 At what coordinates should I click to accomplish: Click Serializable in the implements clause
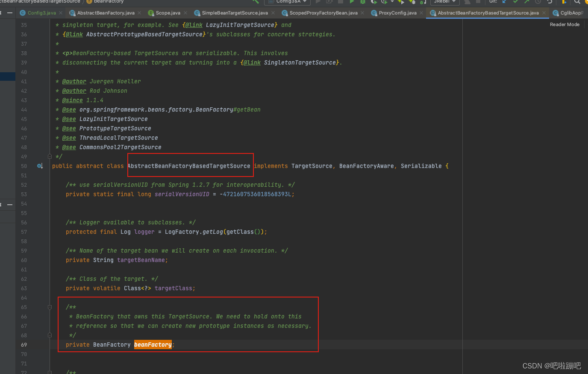[421, 166]
